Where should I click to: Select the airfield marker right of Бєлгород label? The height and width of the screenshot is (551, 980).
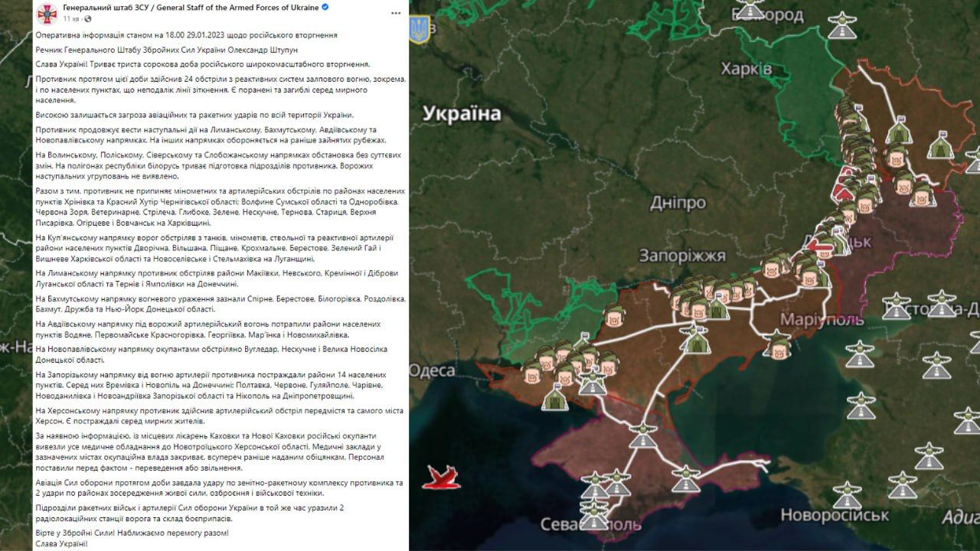[841, 24]
